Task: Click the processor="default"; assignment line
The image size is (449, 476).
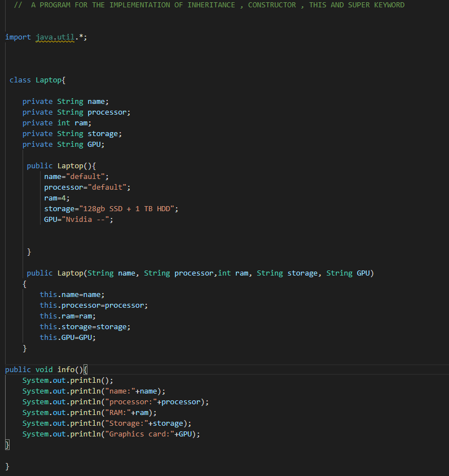Action: pyautogui.click(x=87, y=187)
